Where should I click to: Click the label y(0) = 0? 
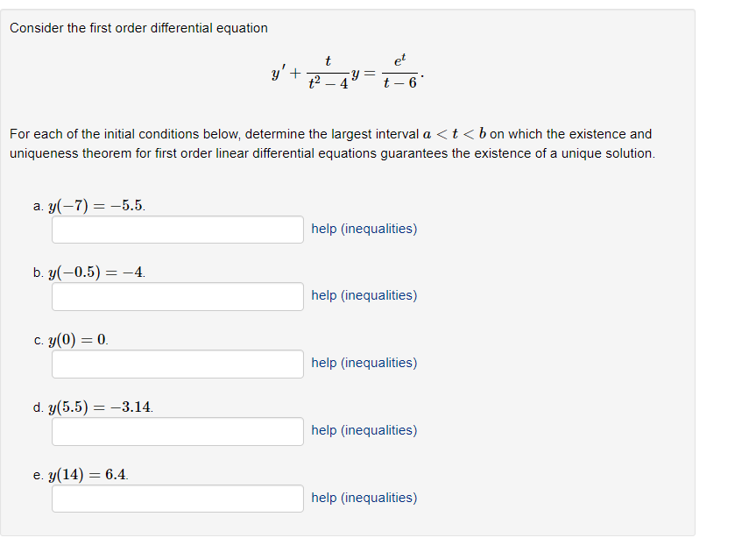(70, 340)
